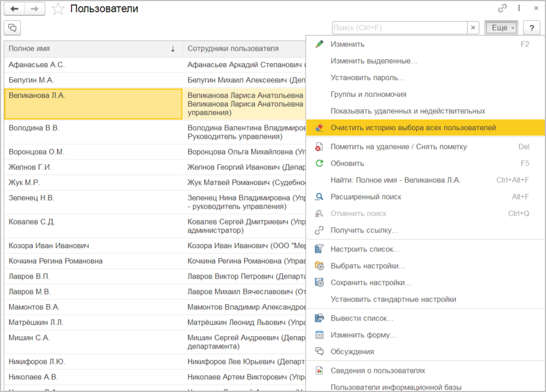The image size is (546, 392).
Task: Click the back navigation arrow
Action: [x=14, y=9]
